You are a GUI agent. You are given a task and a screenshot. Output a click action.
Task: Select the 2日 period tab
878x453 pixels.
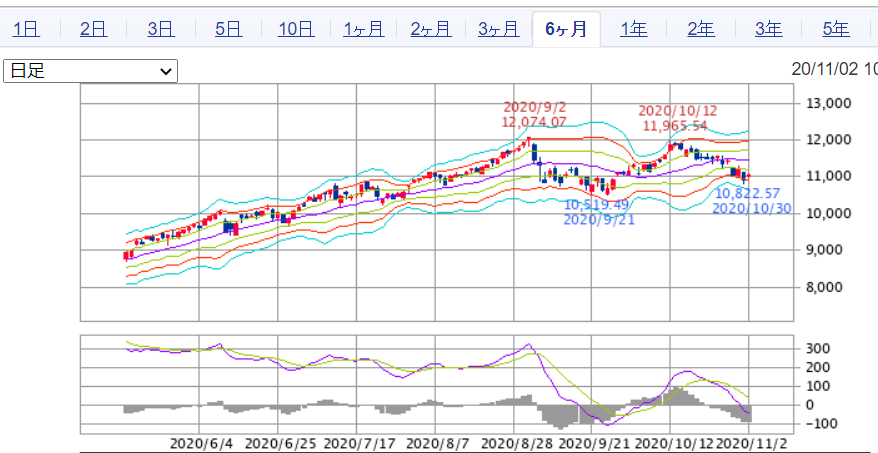(x=93, y=29)
